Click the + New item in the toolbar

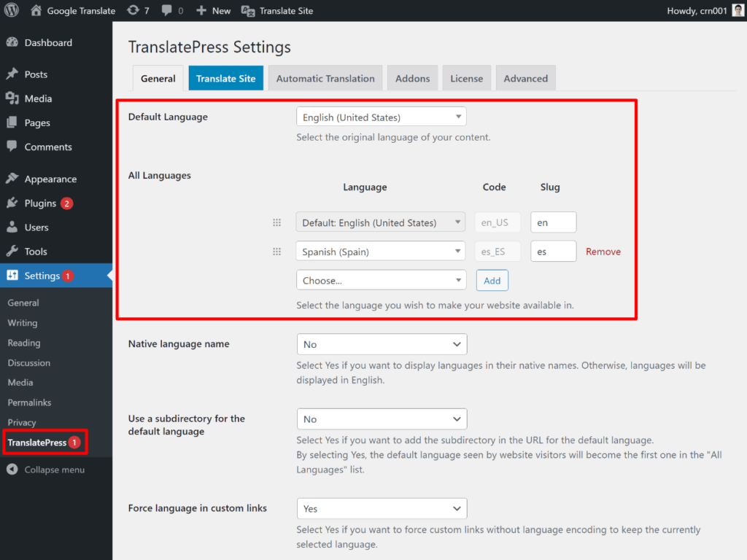[x=212, y=10]
